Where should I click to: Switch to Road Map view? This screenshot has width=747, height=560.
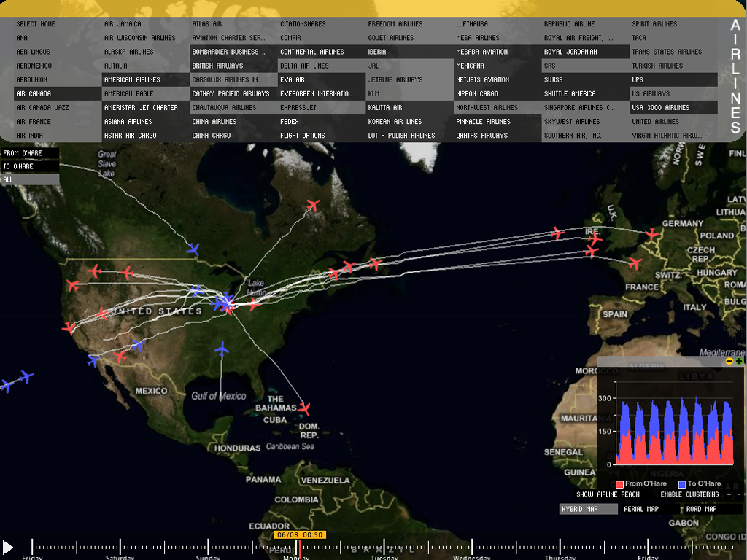(x=701, y=509)
